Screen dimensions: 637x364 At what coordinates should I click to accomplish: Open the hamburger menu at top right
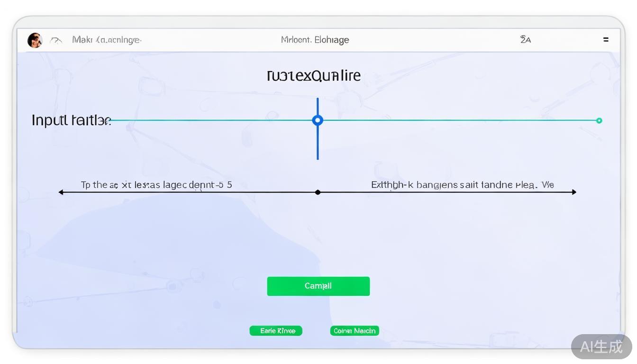pyautogui.click(x=606, y=40)
